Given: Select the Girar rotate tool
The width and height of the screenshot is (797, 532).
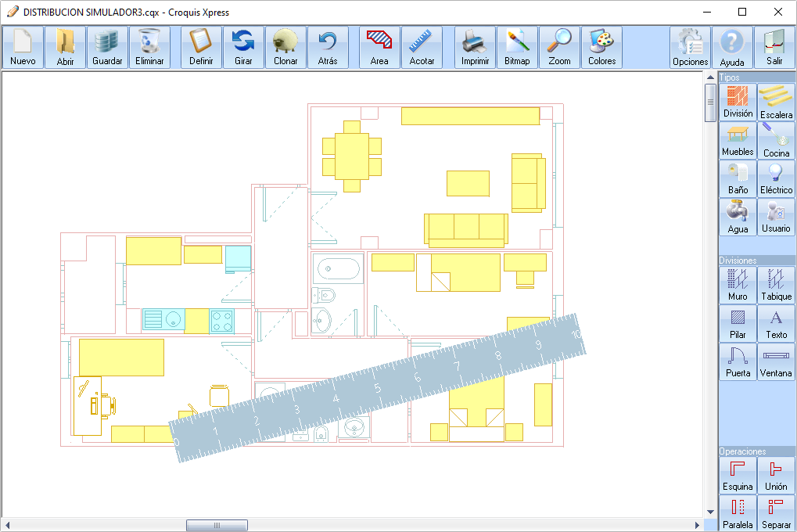Looking at the screenshot, I should [243, 48].
